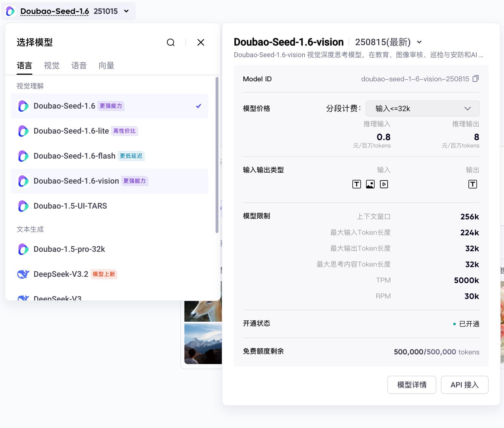The height and width of the screenshot is (428, 504).
Task: Open the 输入<=32k pricing tier dropdown
Action: point(422,109)
